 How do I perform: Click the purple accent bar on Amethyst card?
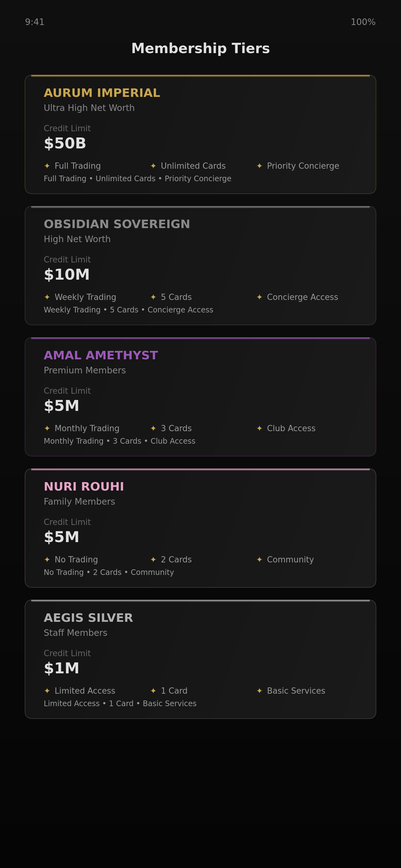point(200,338)
